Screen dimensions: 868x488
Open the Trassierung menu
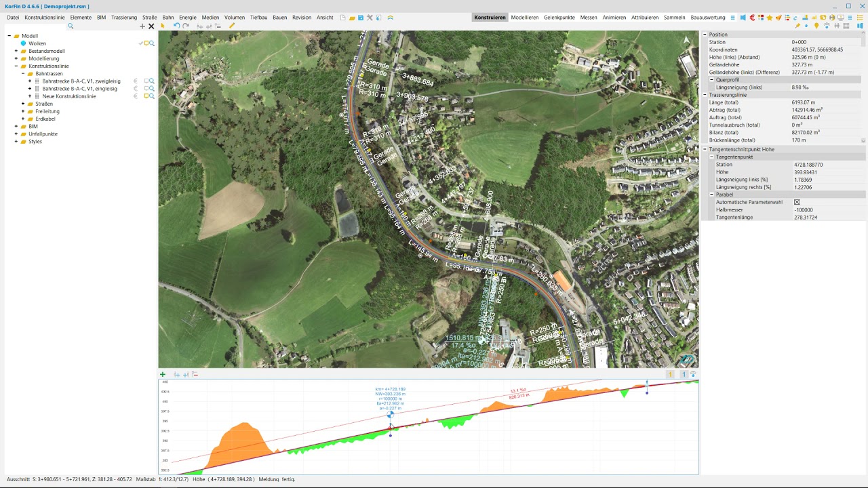pos(124,18)
